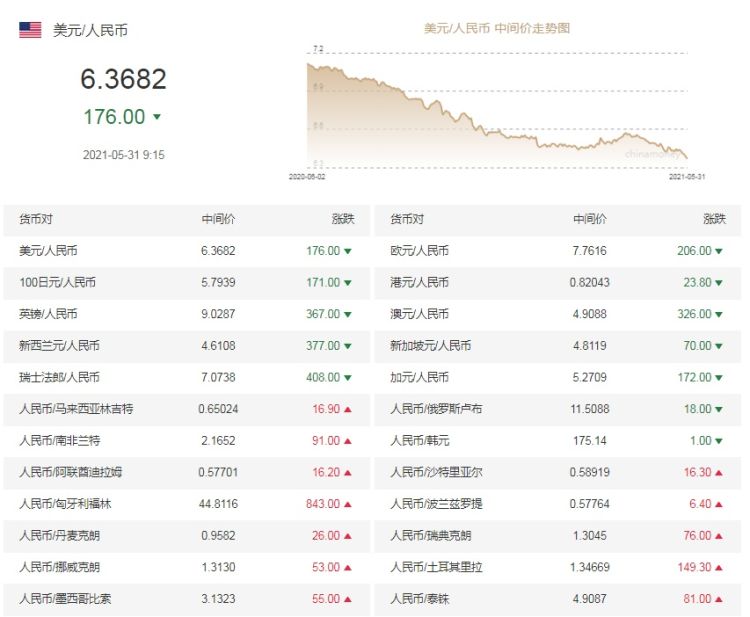Click the 2021-05-31 chart end date label
750x617 pixels.
686,175
